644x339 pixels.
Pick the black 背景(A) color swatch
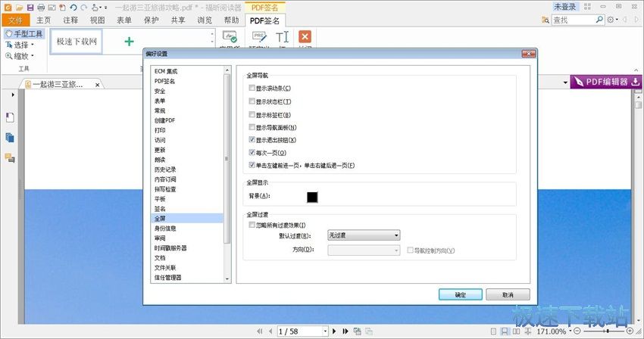(x=312, y=197)
